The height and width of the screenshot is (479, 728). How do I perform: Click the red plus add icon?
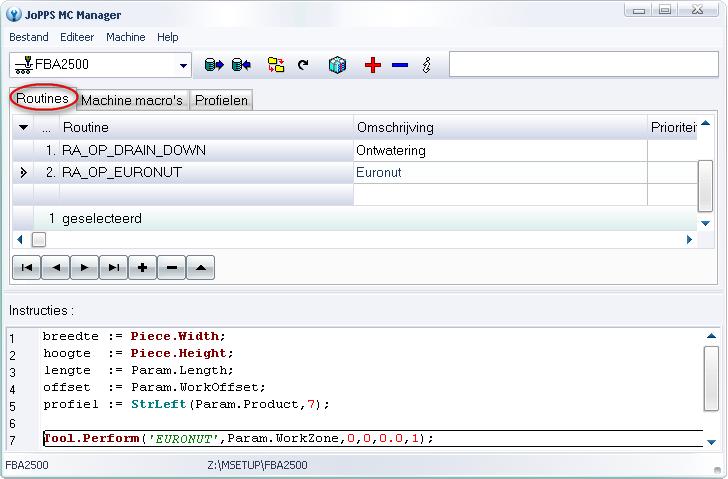[x=373, y=65]
